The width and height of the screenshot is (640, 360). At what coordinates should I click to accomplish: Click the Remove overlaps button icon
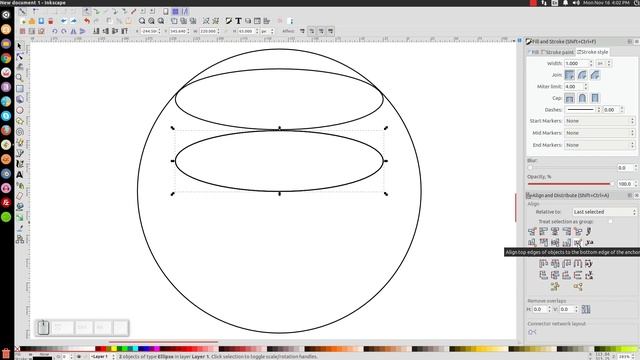point(586,309)
